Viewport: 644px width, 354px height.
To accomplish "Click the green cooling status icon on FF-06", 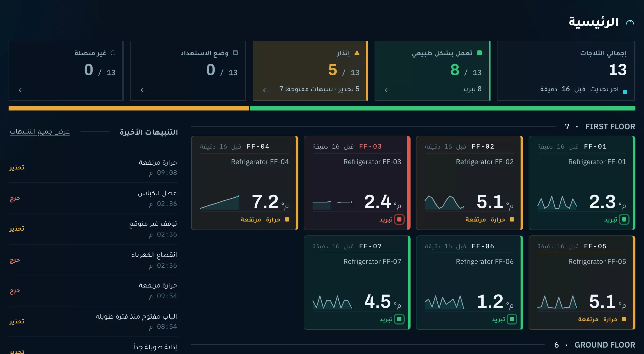I will [x=512, y=319].
